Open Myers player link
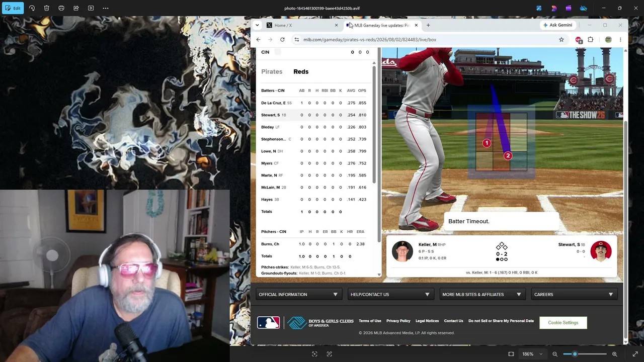644x362 pixels. pyautogui.click(x=267, y=163)
